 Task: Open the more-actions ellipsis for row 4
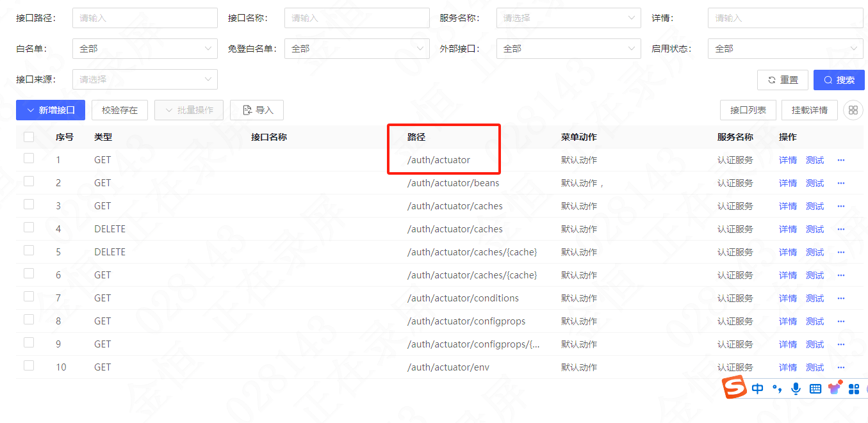(x=841, y=229)
